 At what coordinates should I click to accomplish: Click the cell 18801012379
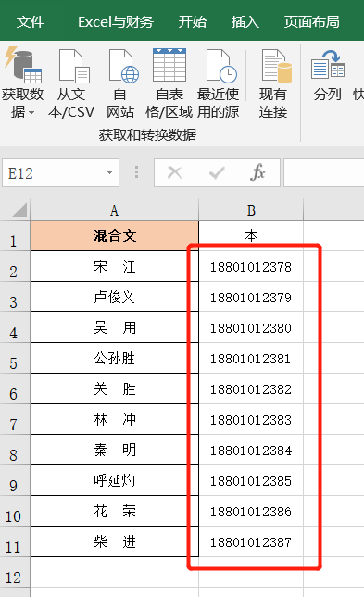click(x=251, y=297)
